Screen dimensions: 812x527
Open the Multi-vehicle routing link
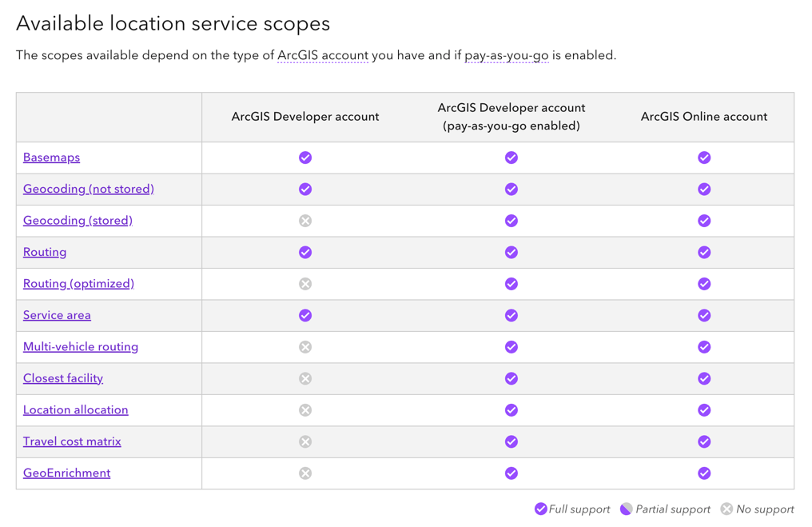click(81, 347)
